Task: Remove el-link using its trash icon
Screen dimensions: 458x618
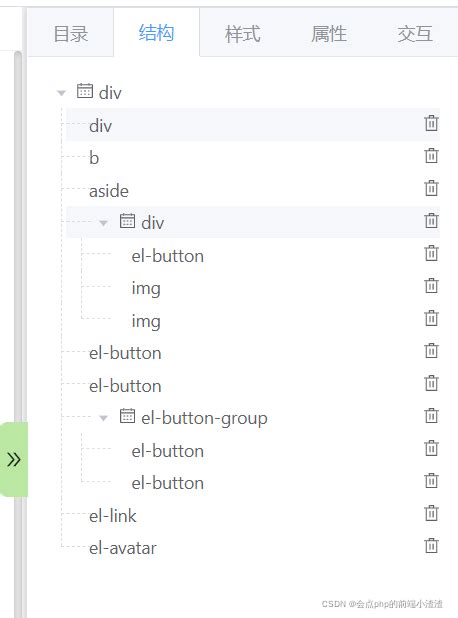Action: tap(431, 513)
